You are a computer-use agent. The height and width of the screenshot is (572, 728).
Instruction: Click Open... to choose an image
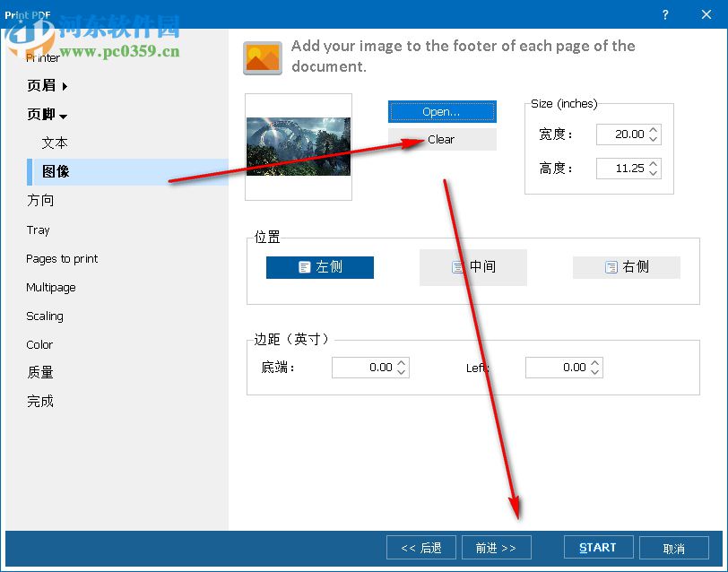[x=441, y=111]
